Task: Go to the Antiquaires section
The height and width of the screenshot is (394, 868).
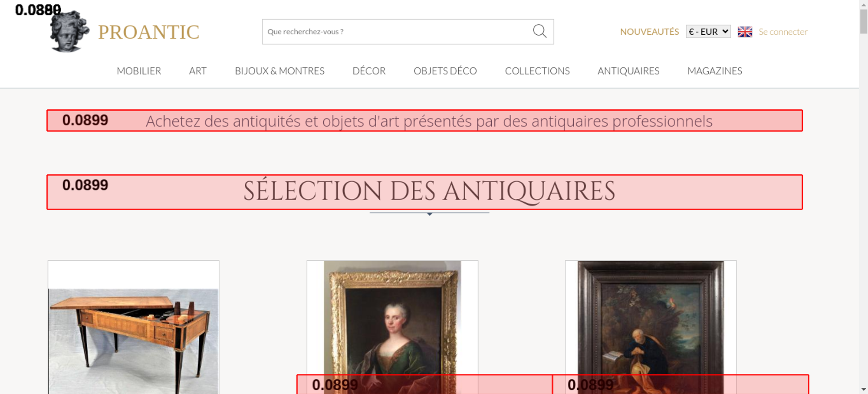Action: pyautogui.click(x=628, y=71)
